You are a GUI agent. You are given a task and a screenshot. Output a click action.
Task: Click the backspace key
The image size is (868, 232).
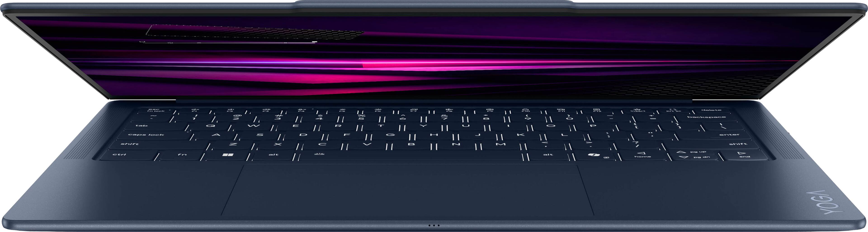(706, 117)
